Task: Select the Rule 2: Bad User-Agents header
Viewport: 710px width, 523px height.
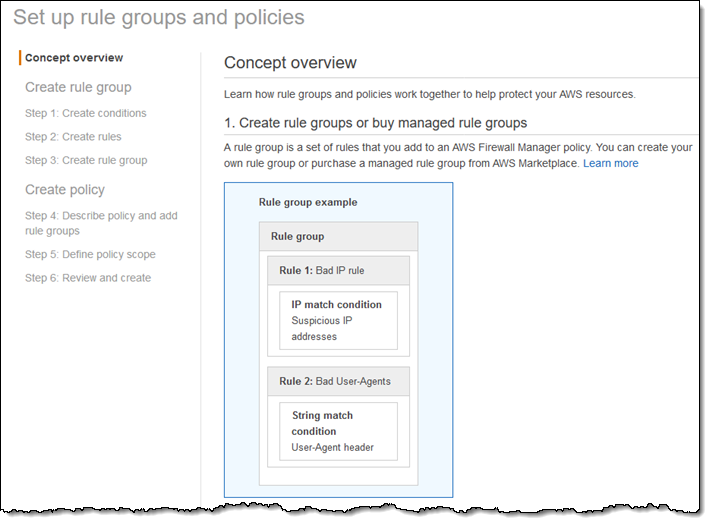Action: coord(335,381)
